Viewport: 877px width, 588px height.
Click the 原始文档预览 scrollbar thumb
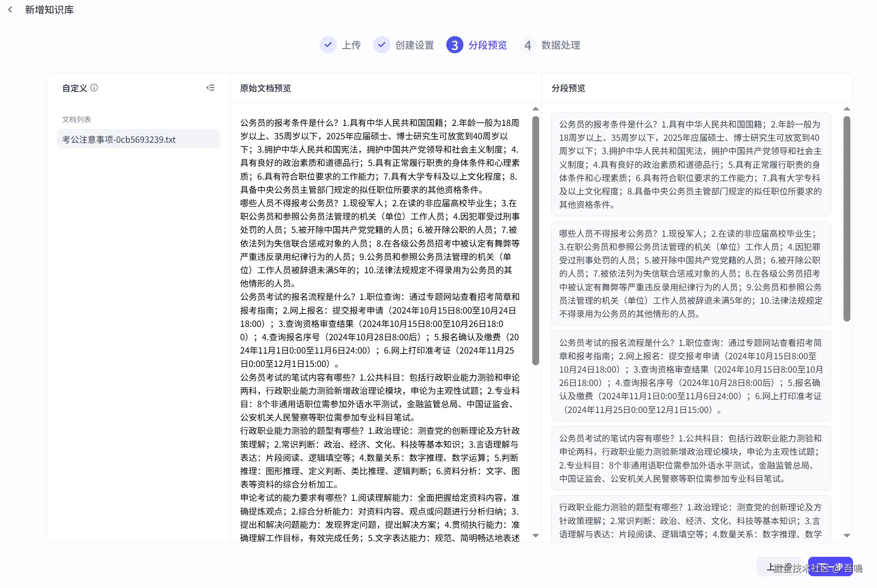(536, 240)
